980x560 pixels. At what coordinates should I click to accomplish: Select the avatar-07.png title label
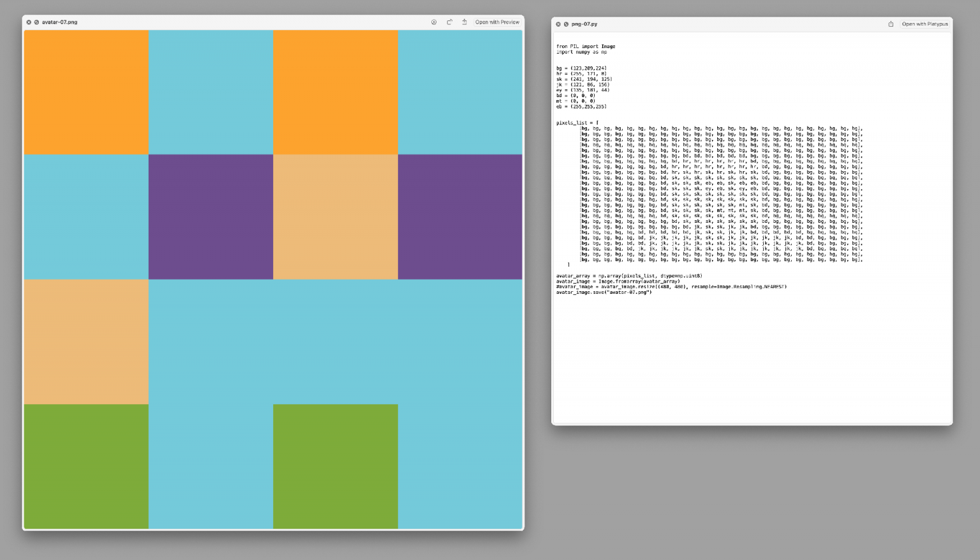click(59, 22)
